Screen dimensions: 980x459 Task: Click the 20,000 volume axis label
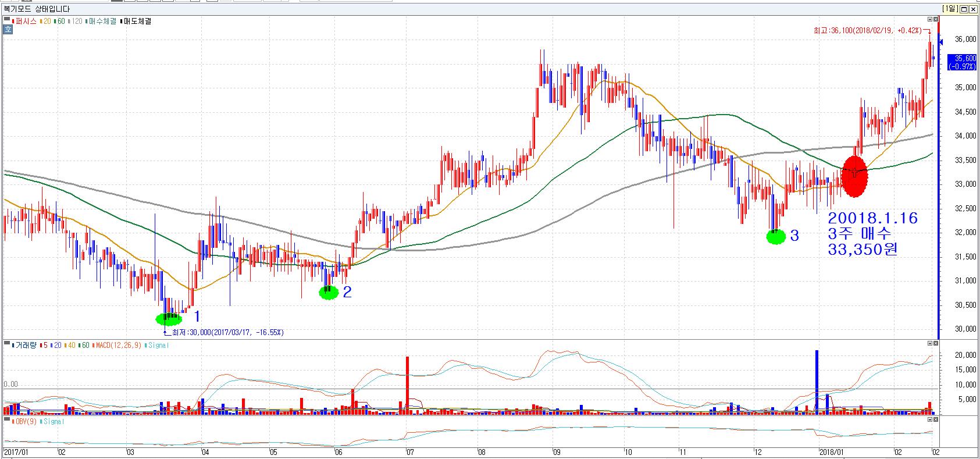pos(964,355)
